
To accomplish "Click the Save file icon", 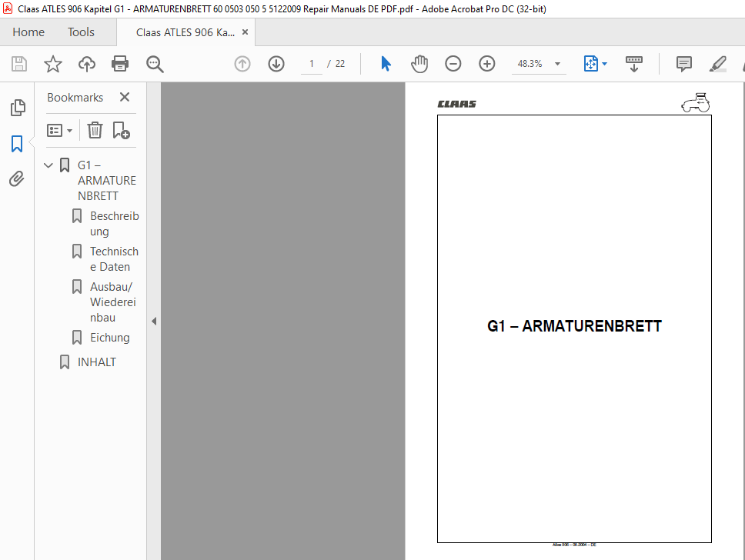I will click(19, 64).
